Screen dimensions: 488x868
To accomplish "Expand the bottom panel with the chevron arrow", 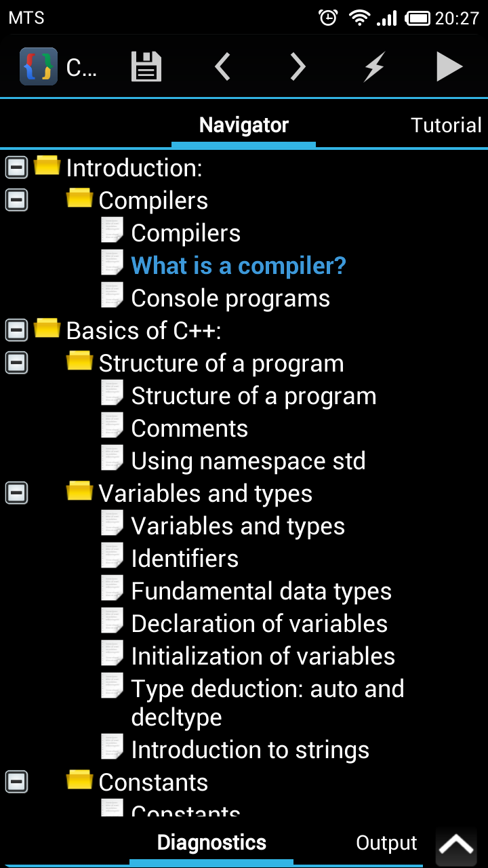I will [456, 844].
